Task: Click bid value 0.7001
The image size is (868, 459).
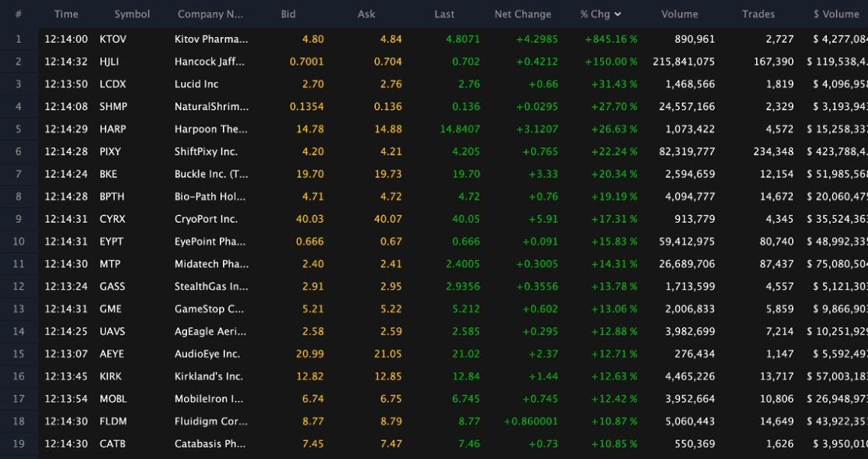Action: [307, 62]
